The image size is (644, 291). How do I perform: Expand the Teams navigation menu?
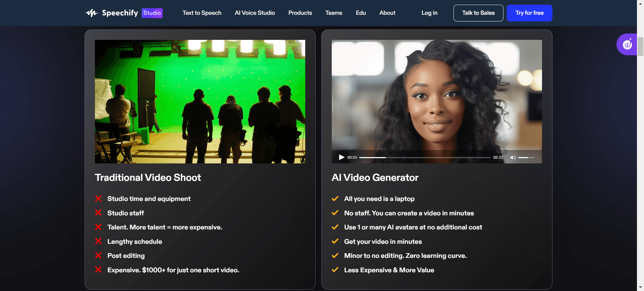point(333,13)
